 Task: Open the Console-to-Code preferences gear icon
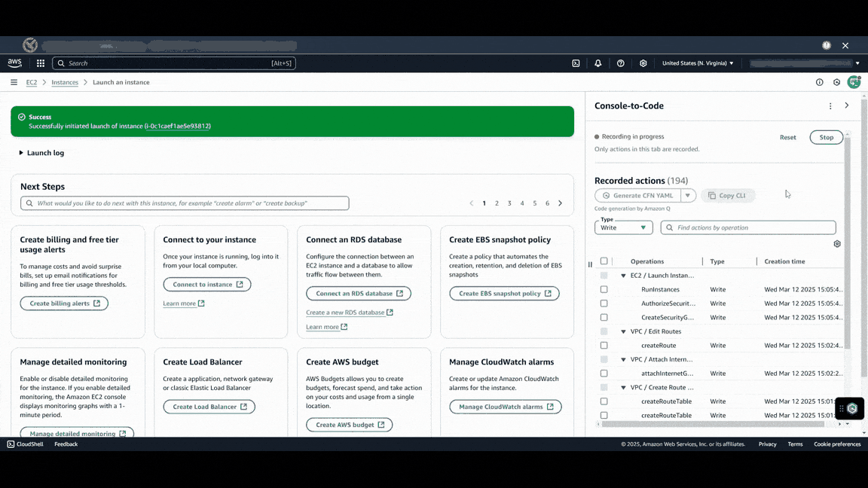click(x=836, y=243)
